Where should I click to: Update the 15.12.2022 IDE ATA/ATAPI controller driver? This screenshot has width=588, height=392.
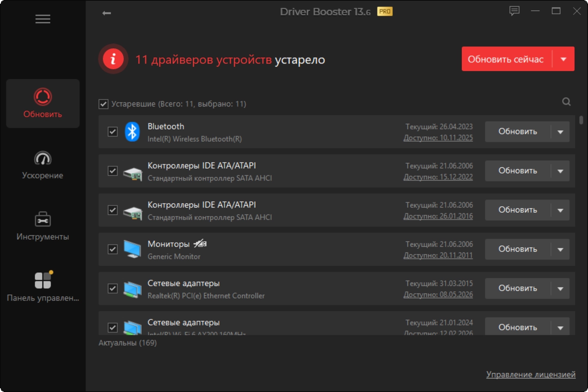pos(518,171)
